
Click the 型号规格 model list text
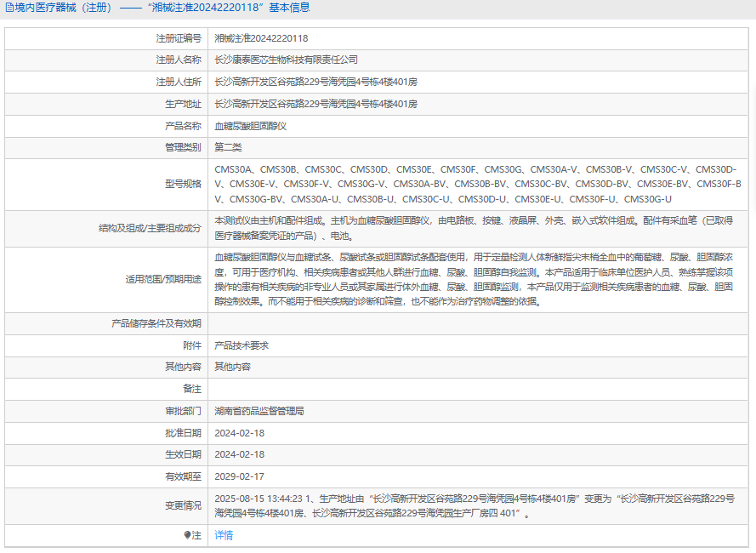[x=476, y=184]
